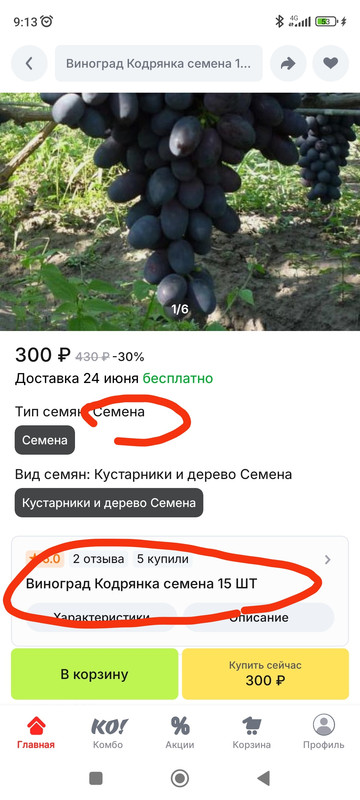
Task: Open the 2 отзыва reviews badge
Action: coord(98,559)
